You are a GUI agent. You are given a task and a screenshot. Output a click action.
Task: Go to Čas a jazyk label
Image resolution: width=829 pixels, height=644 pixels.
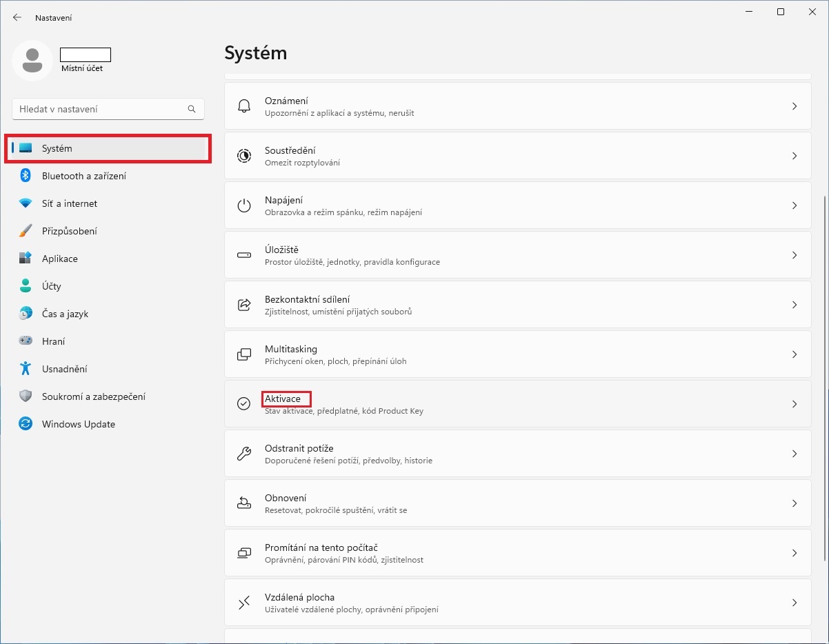65,314
